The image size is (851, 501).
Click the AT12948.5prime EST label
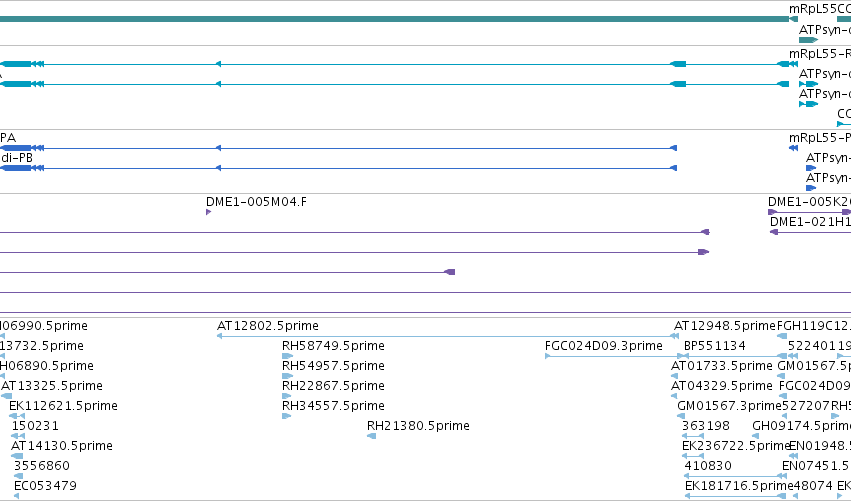[x=725, y=326]
